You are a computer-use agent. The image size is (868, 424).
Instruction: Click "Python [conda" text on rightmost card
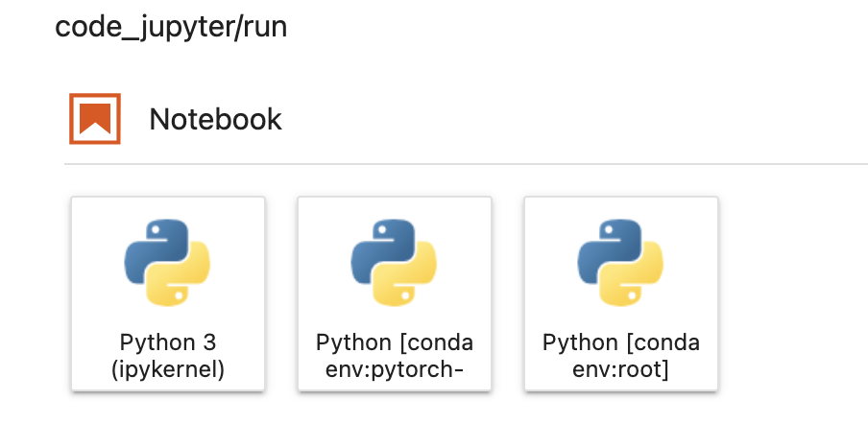coord(621,342)
